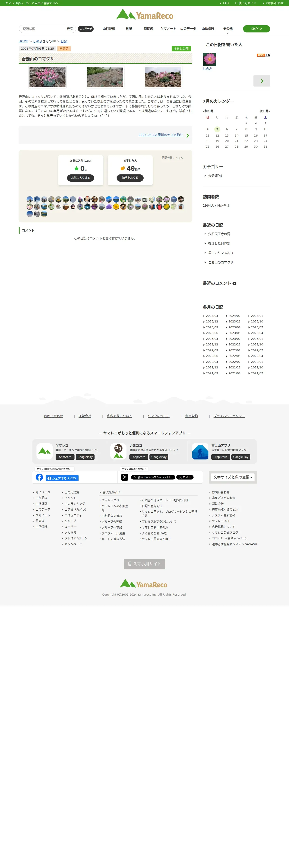Open the 文字サイズと色の変更 dropdown

pos(233,477)
